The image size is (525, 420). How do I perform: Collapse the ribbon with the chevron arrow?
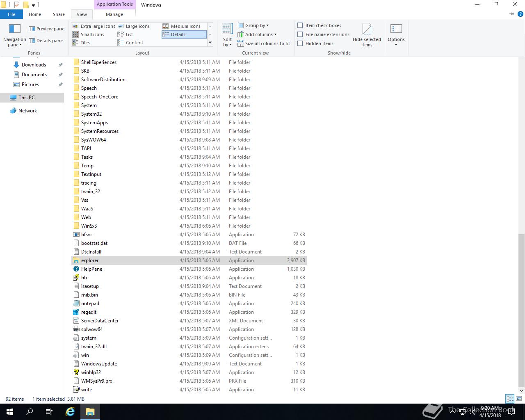tap(511, 14)
